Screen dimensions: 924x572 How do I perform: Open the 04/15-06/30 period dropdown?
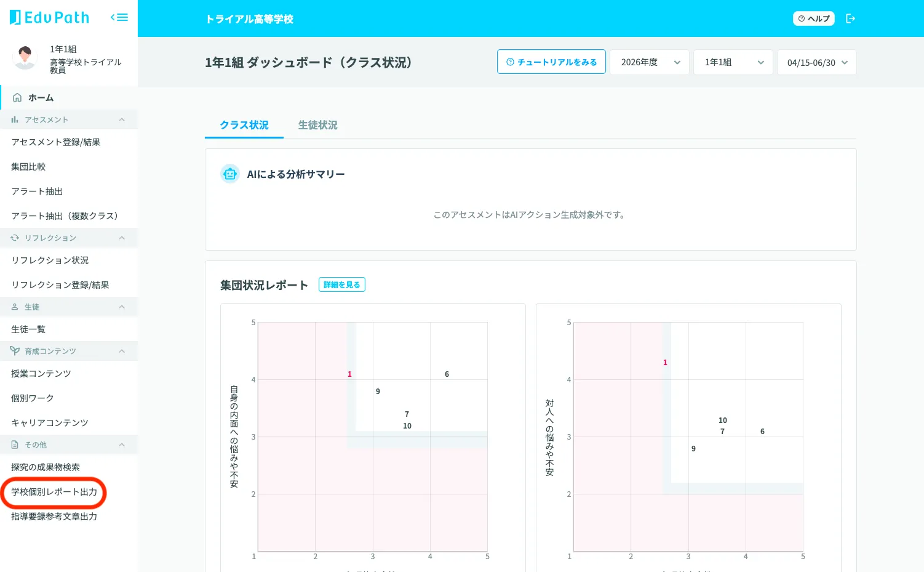point(817,62)
